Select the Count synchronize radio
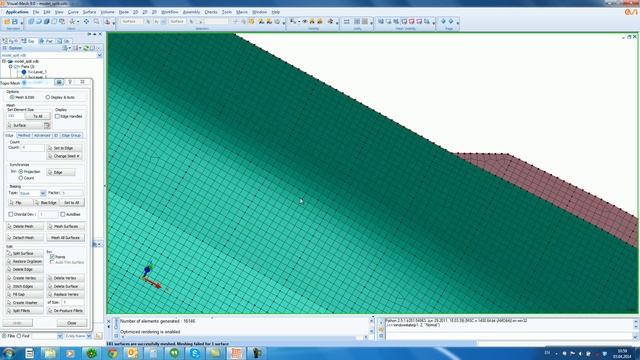Screen dimensions: 640x360 [x=21, y=178]
